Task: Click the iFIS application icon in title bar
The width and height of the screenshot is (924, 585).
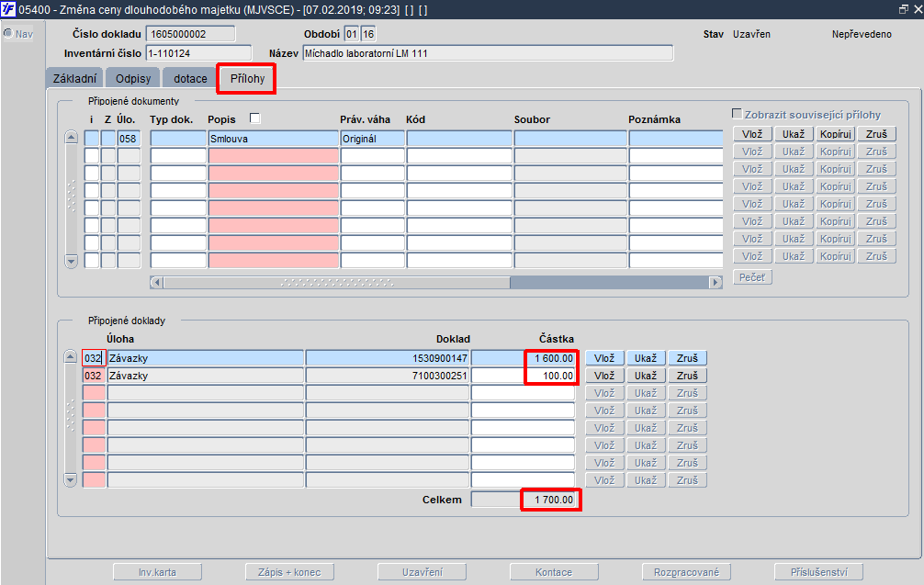Action: (x=8, y=9)
